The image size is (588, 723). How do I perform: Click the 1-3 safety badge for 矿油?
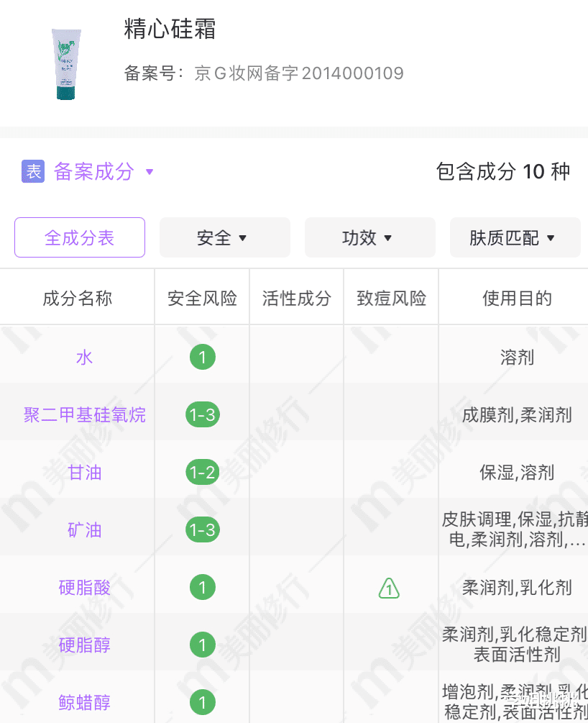click(x=202, y=530)
